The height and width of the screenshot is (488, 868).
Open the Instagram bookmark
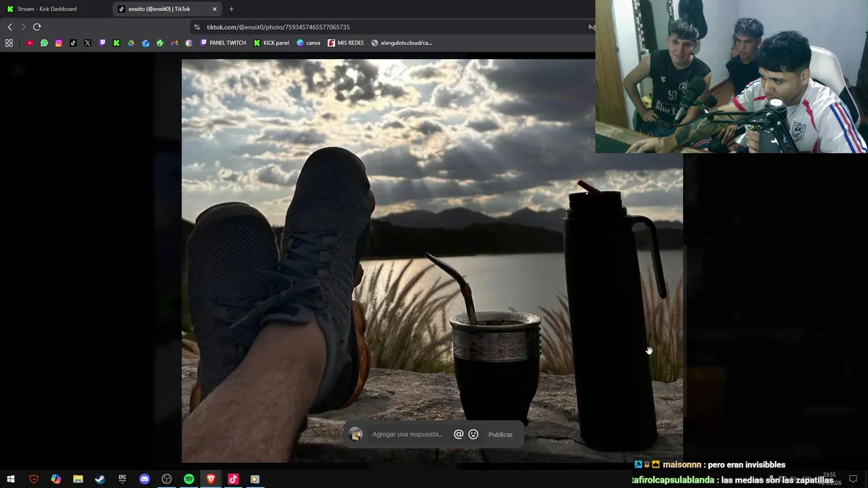click(x=59, y=43)
